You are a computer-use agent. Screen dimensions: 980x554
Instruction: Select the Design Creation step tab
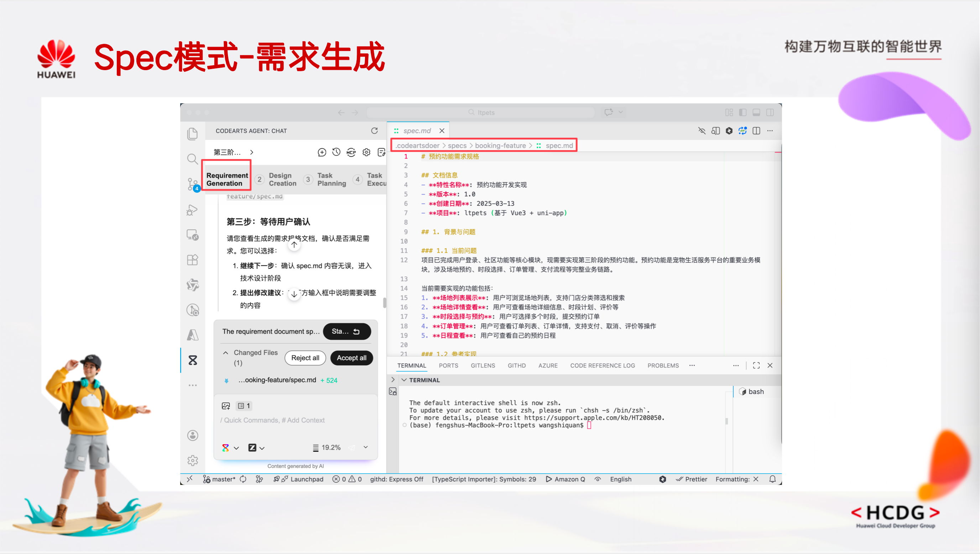click(x=282, y=179)
